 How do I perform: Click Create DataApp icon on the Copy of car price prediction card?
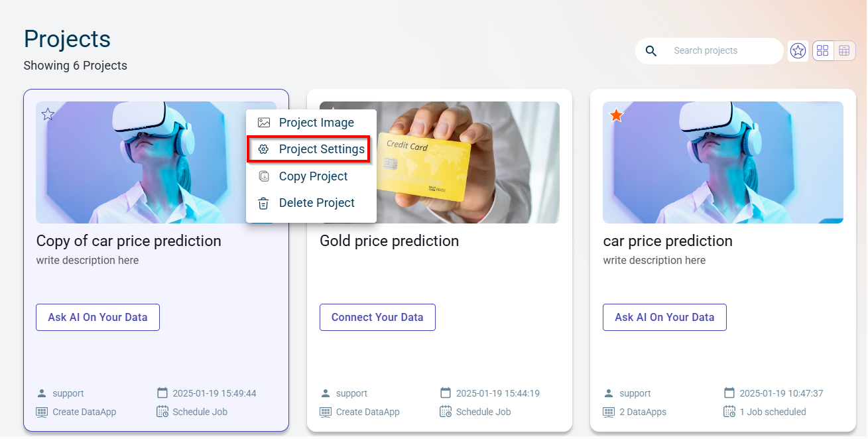[x=42, y=412]
